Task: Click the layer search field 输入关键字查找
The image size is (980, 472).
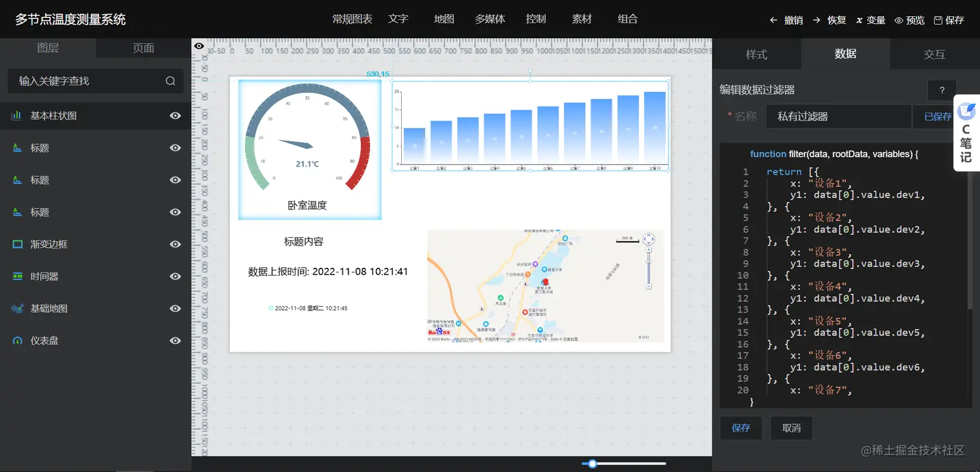Action: pos(96,81)
